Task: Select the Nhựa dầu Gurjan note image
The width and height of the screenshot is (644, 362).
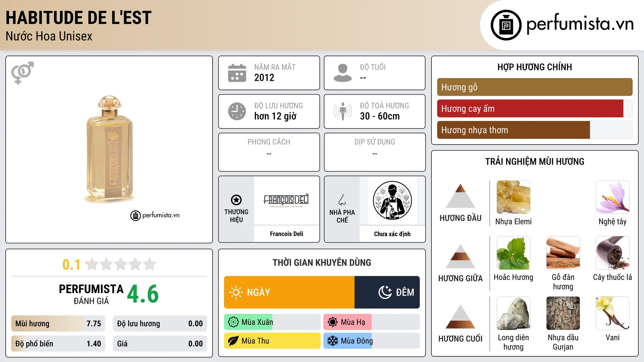Action: (563, 313)
